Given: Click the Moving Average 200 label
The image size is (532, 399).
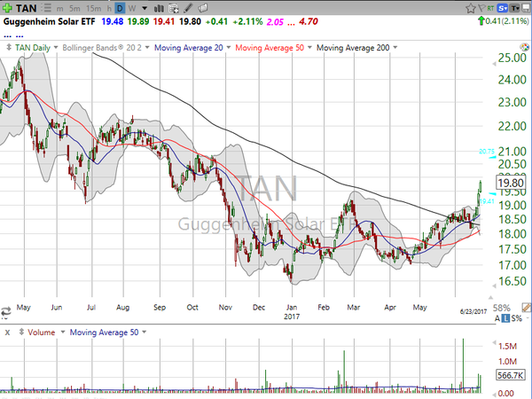Looking at the screenshot, I should (353, 48).
